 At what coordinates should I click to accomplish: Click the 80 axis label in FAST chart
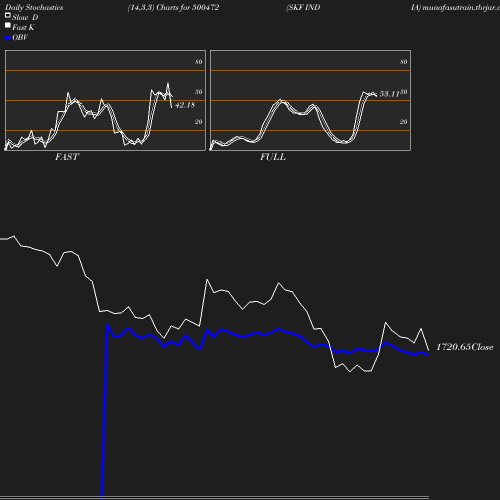tap(199, 62)
